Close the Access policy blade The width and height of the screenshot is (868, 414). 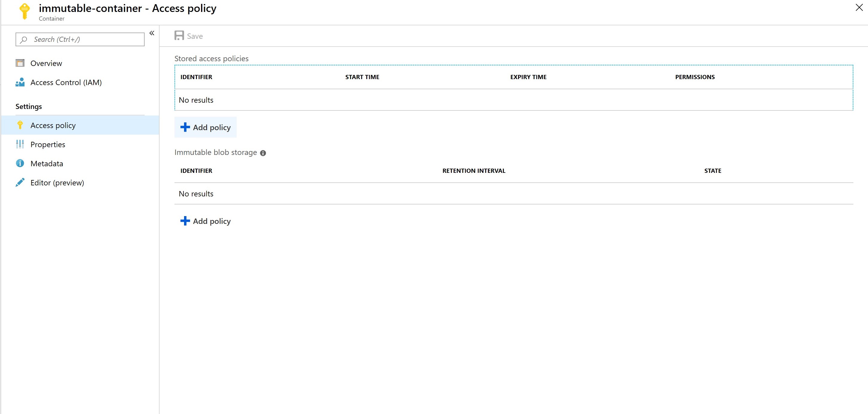click(x=859, y=8)
